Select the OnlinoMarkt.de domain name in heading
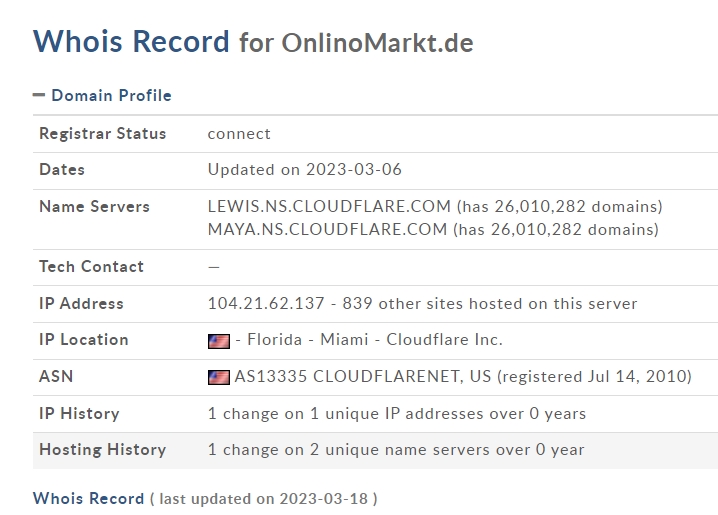 [377, 43]
